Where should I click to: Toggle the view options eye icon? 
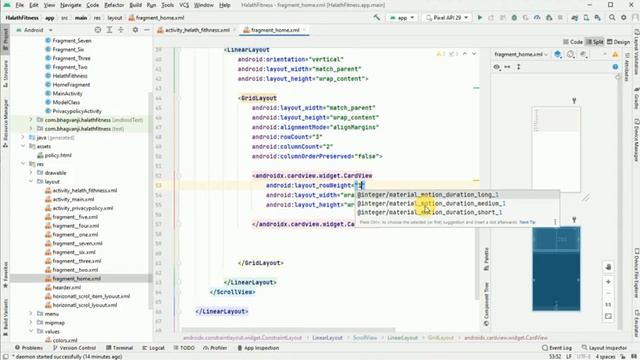[496, 67]
